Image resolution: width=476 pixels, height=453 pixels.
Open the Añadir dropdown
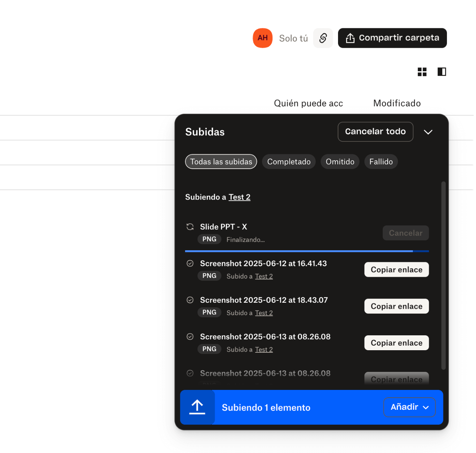(x=410, y=407)
